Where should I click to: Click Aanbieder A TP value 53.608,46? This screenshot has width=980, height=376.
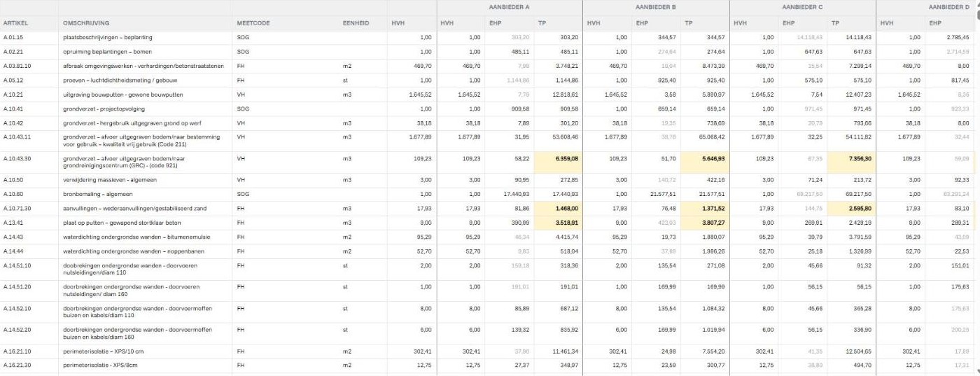coord(565,137)
